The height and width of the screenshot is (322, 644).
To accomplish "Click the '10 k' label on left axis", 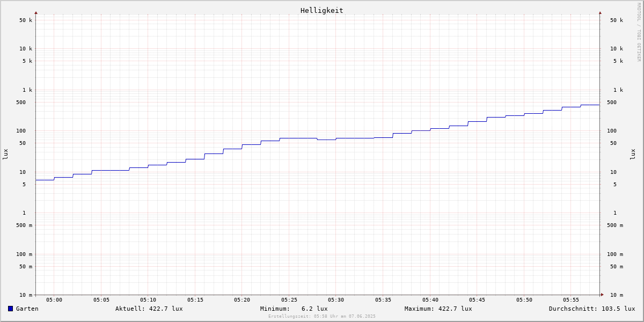I will pos(26,49).
